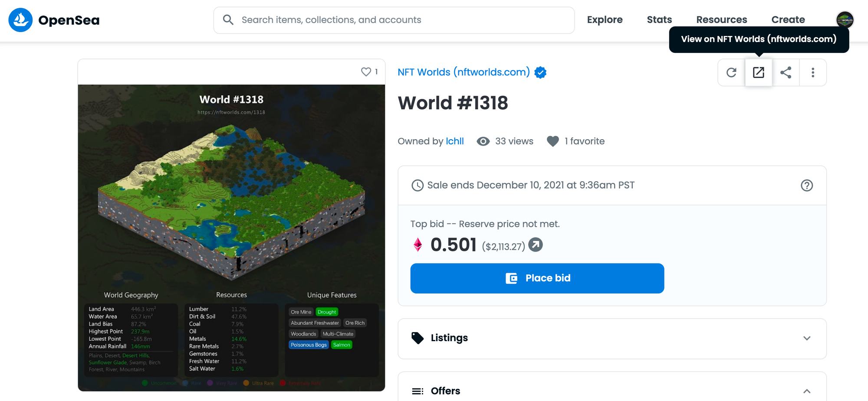
Task: Click the wallet icon on Place bid
Action: click(x=512, y=278)
